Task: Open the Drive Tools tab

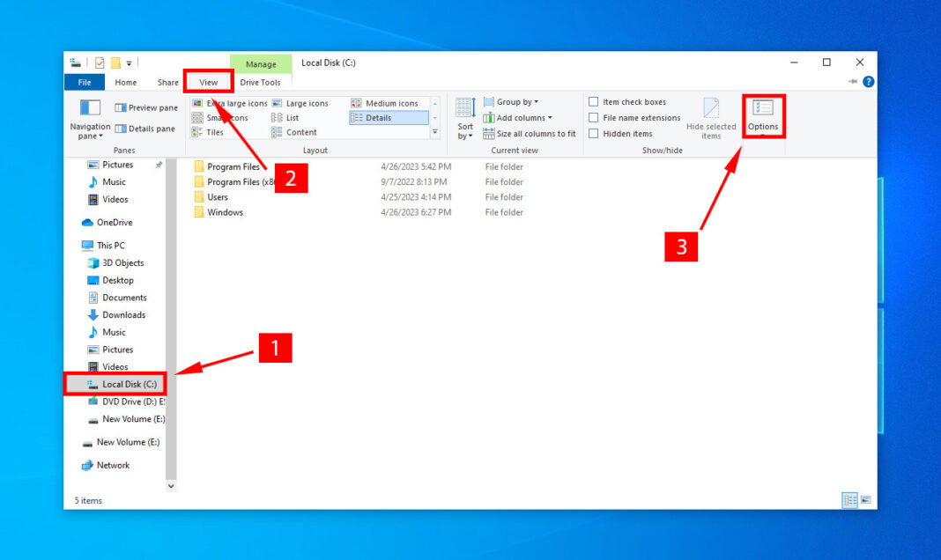Action: (x=260, y=82)
